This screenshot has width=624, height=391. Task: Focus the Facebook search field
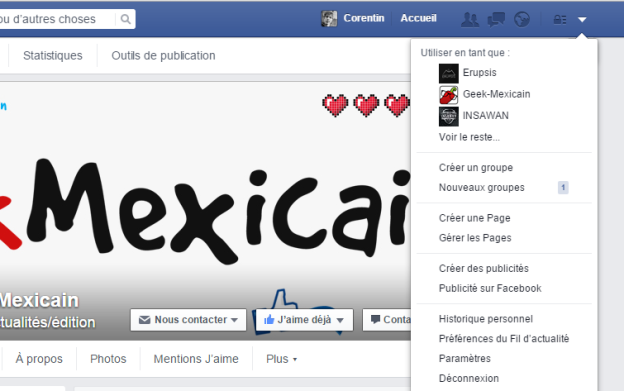[58, 19]
